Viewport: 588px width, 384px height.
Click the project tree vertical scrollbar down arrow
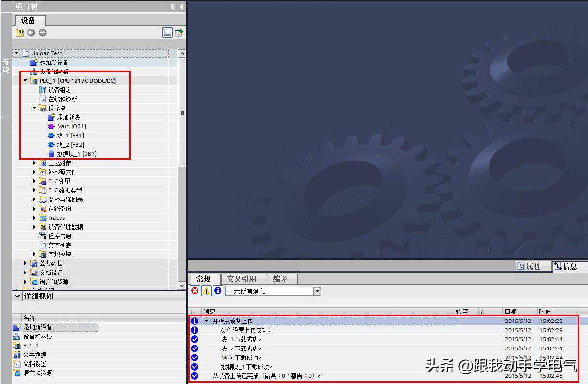click(x=182, y=285)
